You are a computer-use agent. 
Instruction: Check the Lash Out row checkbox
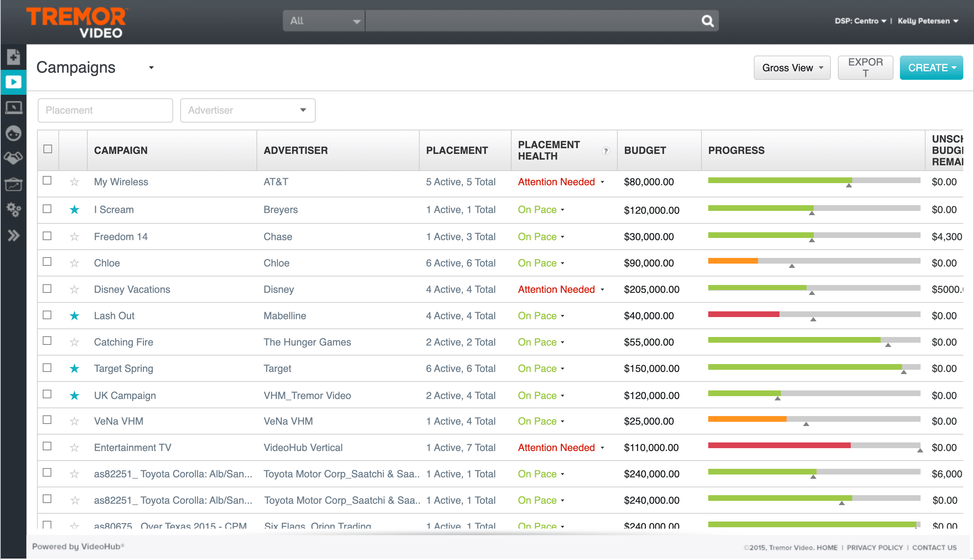tap(47, 315)
